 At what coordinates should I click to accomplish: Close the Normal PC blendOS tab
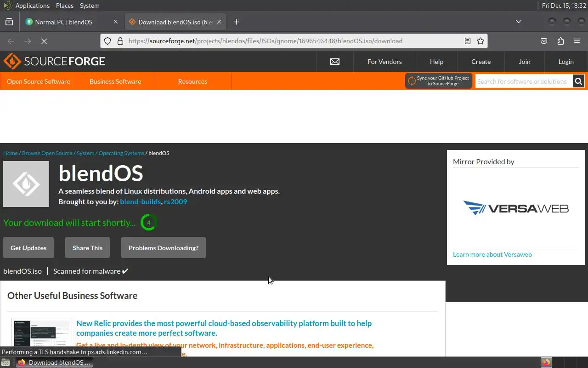coord(116,22)
